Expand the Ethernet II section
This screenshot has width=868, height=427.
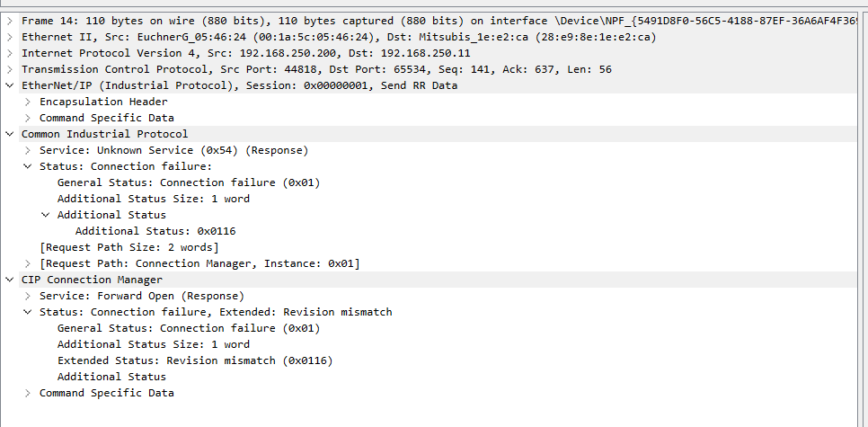[9, 37]
